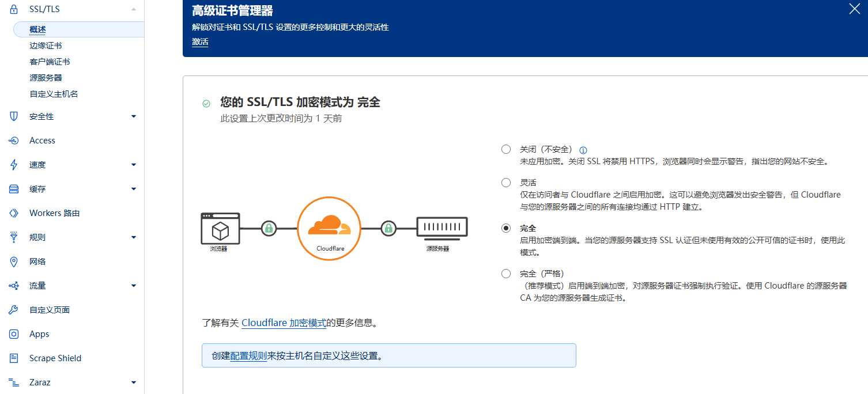The image size is (868, 394).
Task: Open the 概述 submenu item
Action: click(x=78, y=29)
